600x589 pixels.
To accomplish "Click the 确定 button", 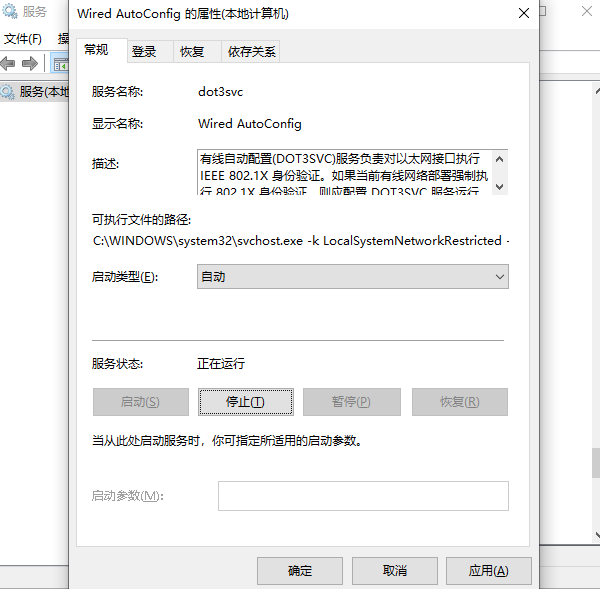I will coord(300,571).
